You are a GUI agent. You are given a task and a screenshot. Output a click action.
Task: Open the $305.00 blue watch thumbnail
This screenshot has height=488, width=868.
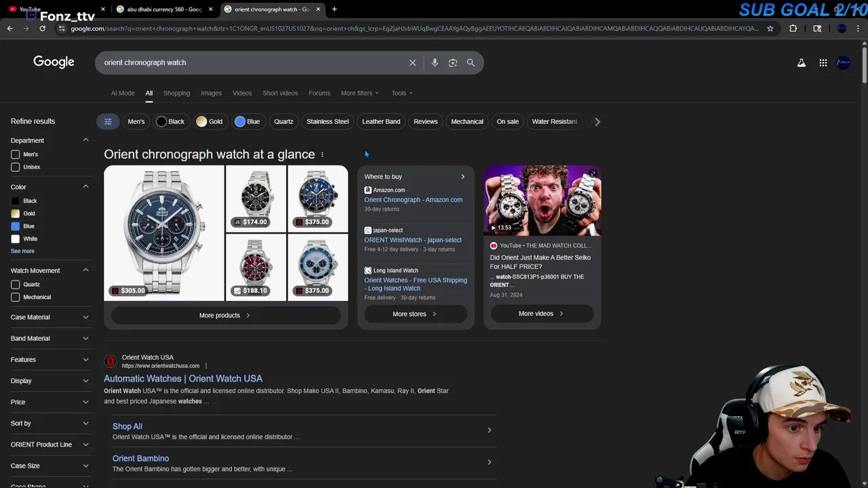click(x=164, y=232)
